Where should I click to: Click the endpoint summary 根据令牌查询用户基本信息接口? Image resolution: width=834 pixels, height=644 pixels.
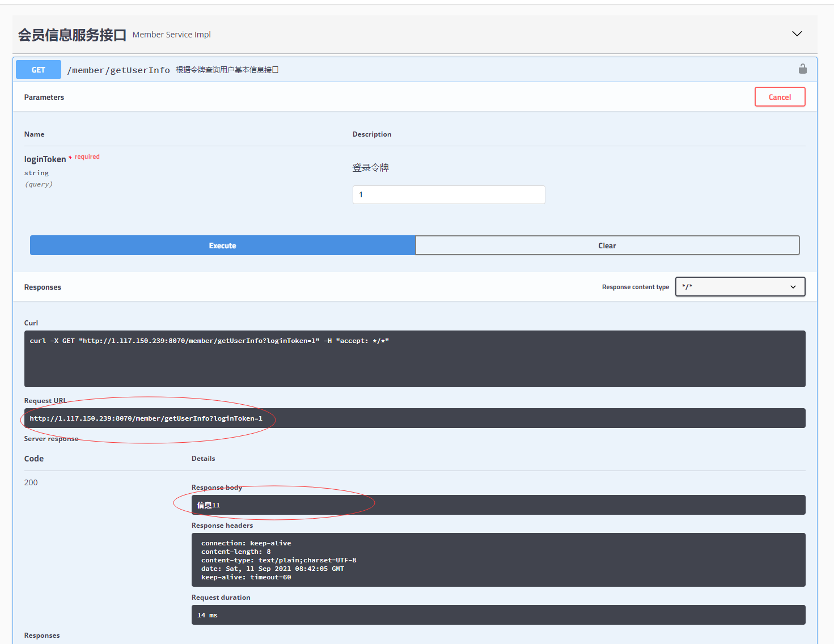227,70
